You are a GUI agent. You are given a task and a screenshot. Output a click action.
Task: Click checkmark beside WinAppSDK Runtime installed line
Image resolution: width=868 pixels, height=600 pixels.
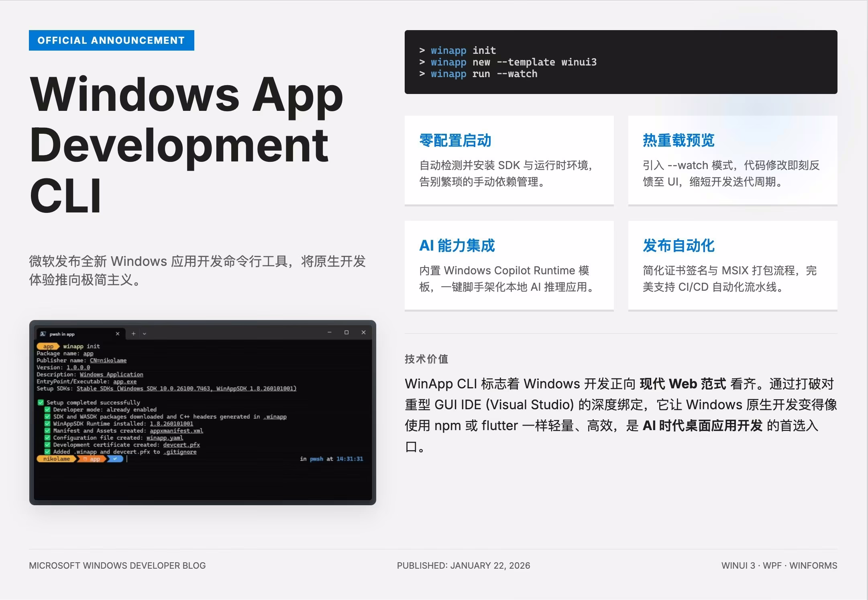click(x=47, y=423)
